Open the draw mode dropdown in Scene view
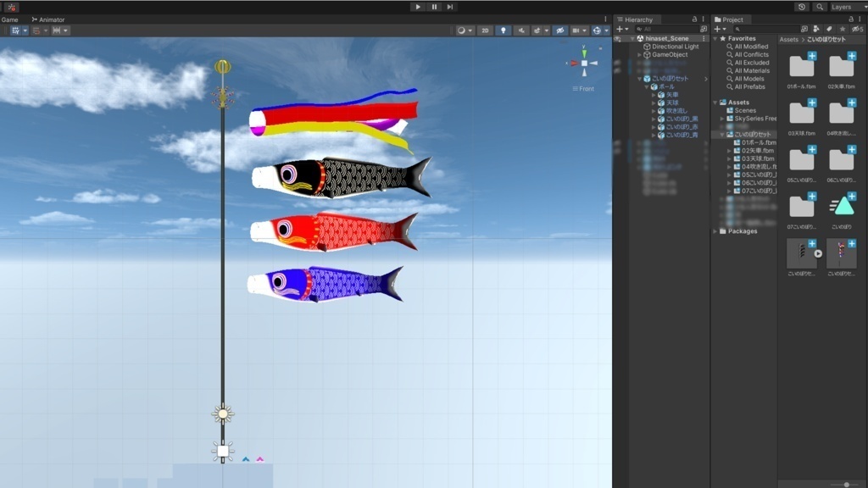The width and height of the screenshot is (868, 488). [x=465, y=30]
